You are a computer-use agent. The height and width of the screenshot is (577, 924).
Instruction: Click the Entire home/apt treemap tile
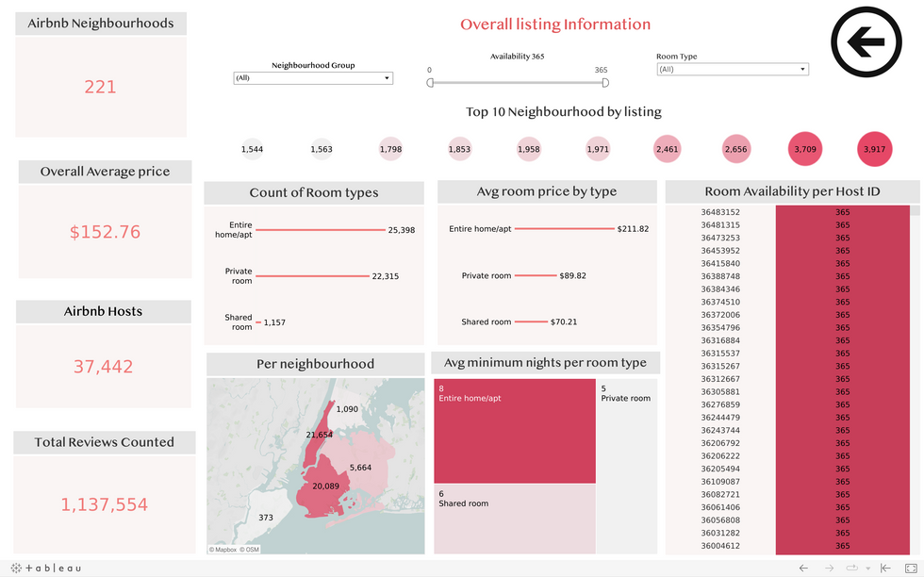[x=515, y=431]
